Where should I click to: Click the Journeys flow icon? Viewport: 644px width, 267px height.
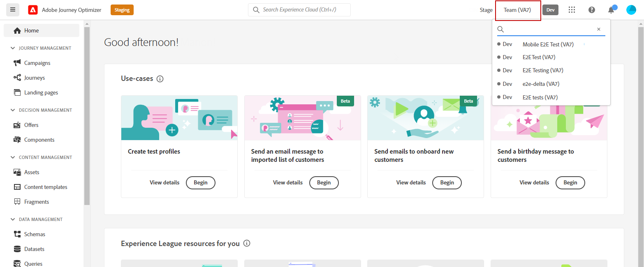point(17,78)
